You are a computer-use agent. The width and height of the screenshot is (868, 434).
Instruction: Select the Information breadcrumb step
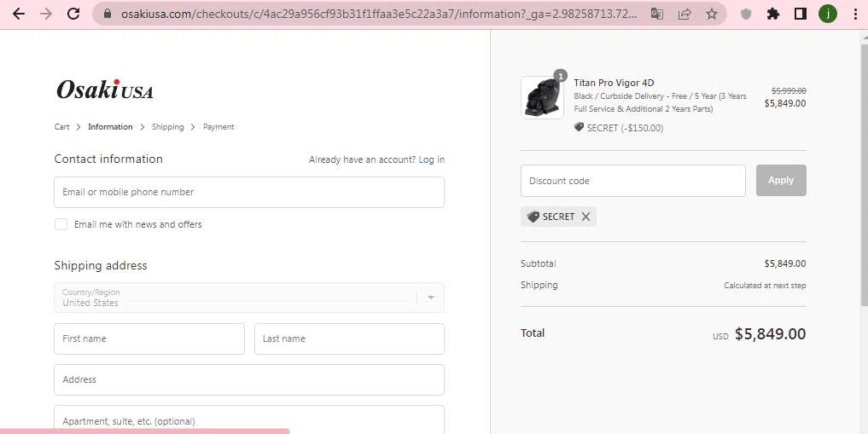110,126
